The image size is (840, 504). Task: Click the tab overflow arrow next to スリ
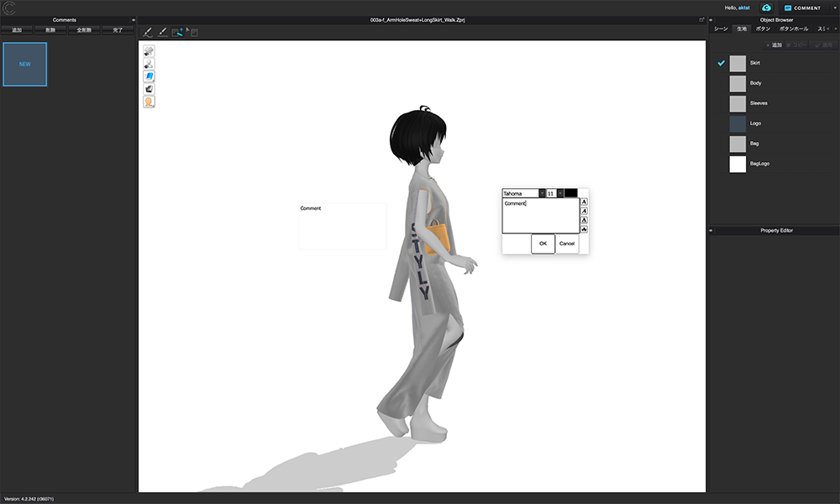tap(833, 28)
